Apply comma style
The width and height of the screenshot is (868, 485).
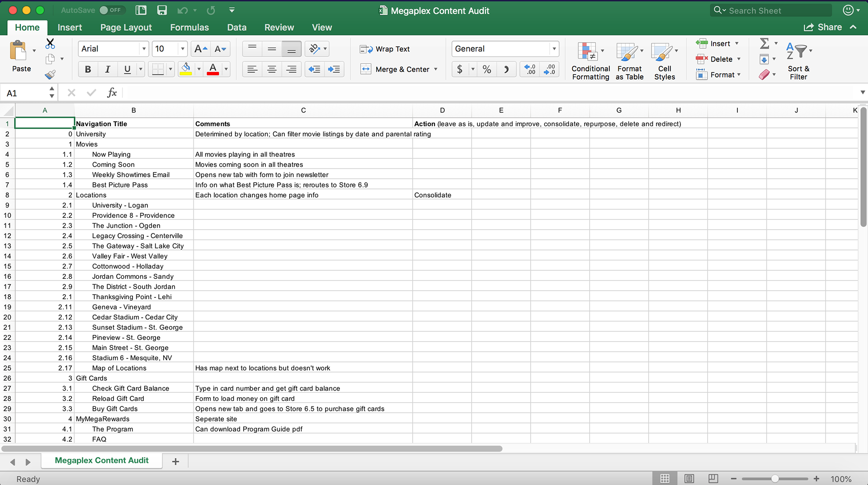506,69
